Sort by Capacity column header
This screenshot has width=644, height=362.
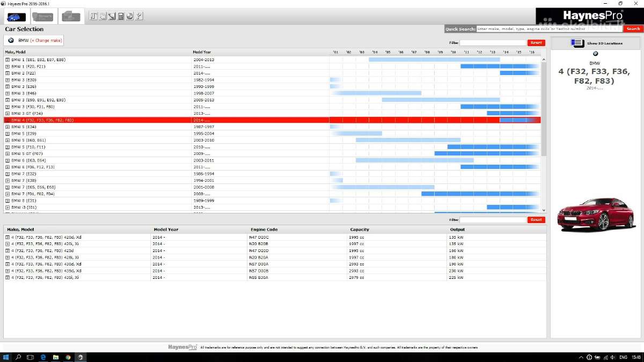coord(360,230)
